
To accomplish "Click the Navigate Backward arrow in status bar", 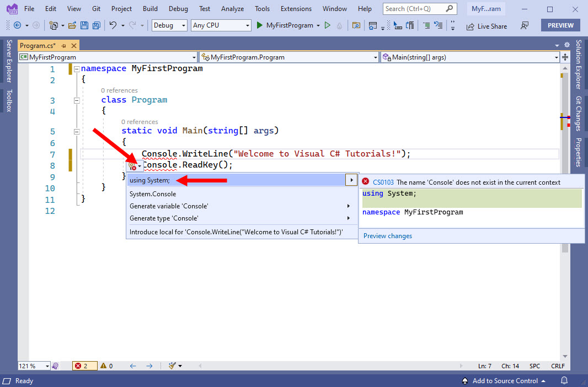I will pyautogui.click(x=132, y=365).
